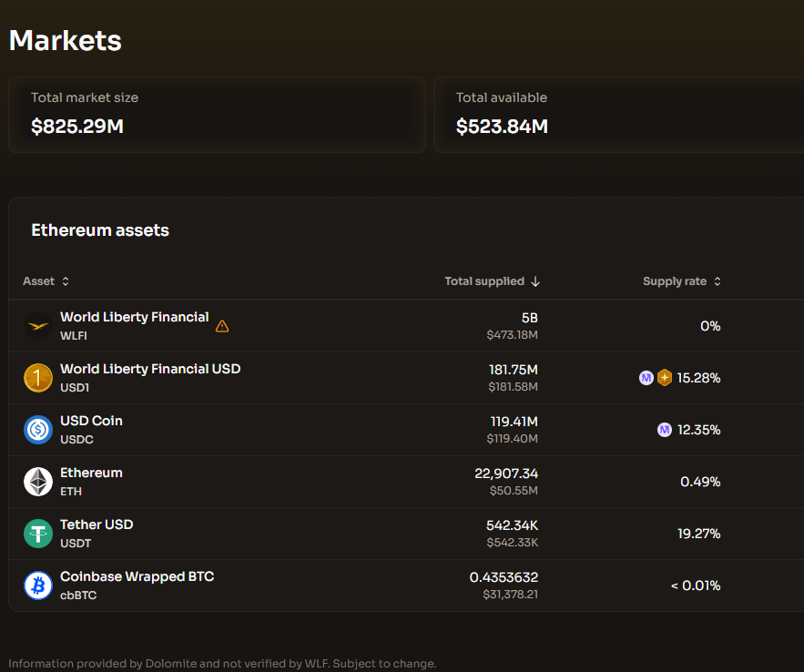
Task: Sort by Supply rate column
Action: [682, 280]
